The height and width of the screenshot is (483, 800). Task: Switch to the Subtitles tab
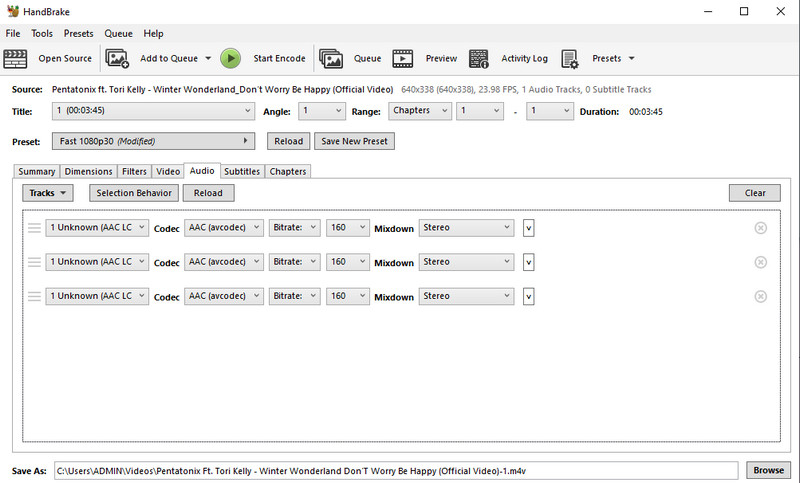click(242, 171)
